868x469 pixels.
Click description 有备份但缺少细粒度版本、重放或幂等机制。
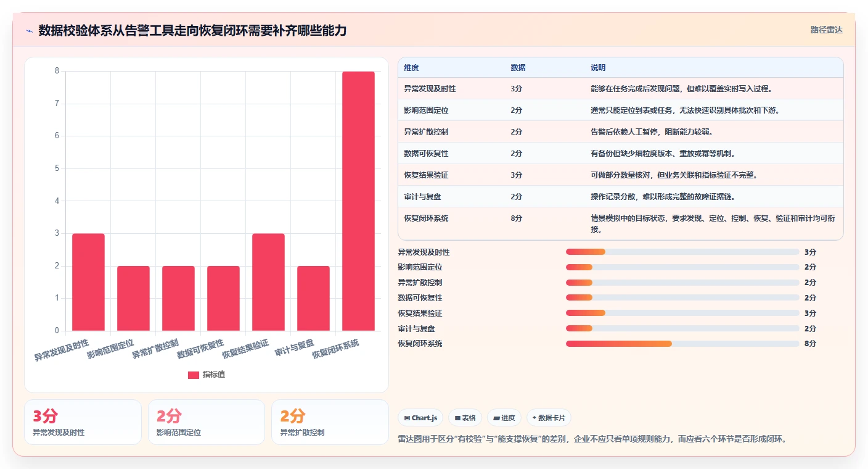663,154
